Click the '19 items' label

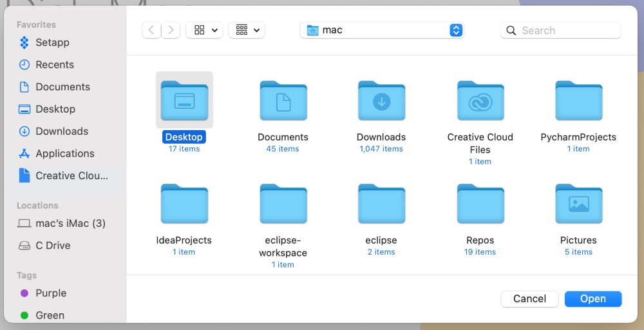click(480, 252)
